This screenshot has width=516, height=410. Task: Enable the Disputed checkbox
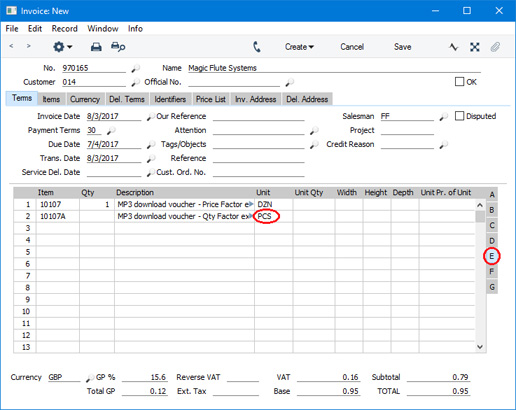coord(459,116)
